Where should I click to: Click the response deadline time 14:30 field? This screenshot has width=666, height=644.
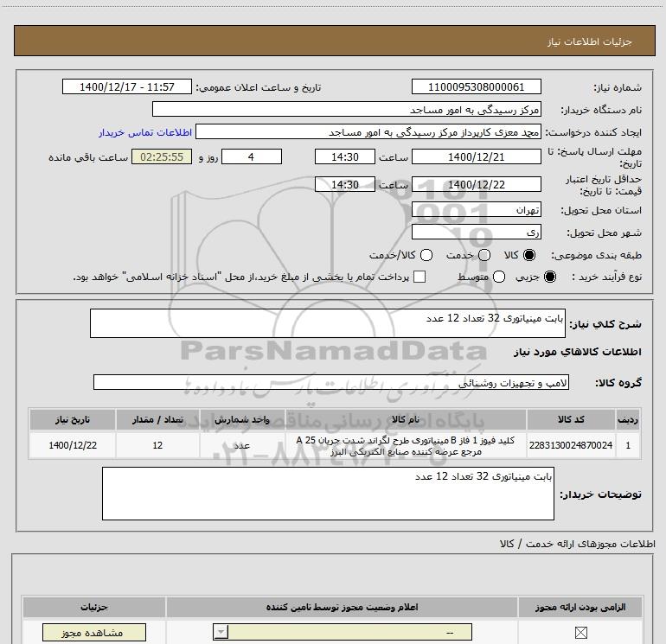coord(345,157)
